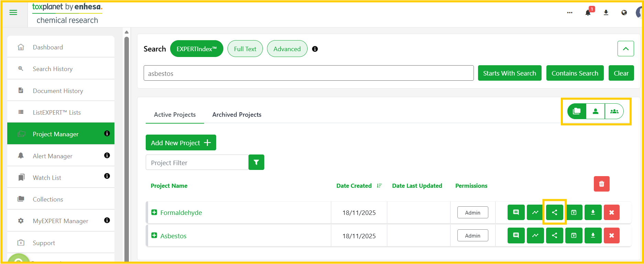The height and width of the screenshot is (264, 644).
Task: Apply the project filter funnel button
Action: pos(256,162)
